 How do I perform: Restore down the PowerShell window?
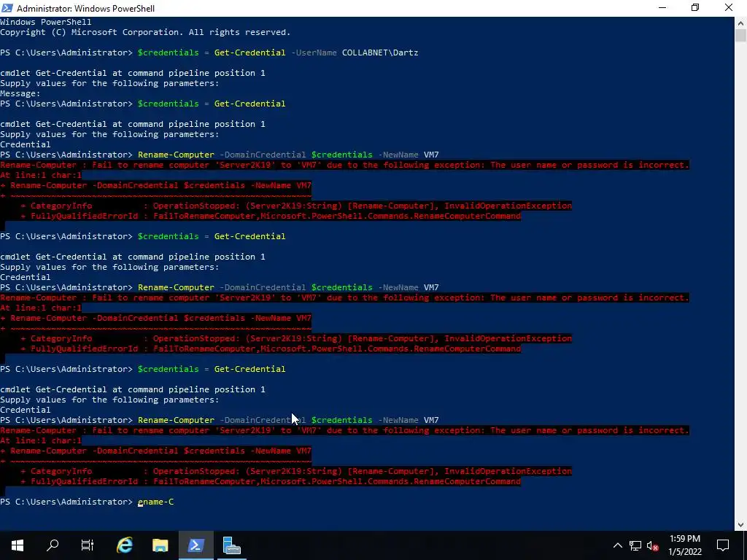coord(695,8)
